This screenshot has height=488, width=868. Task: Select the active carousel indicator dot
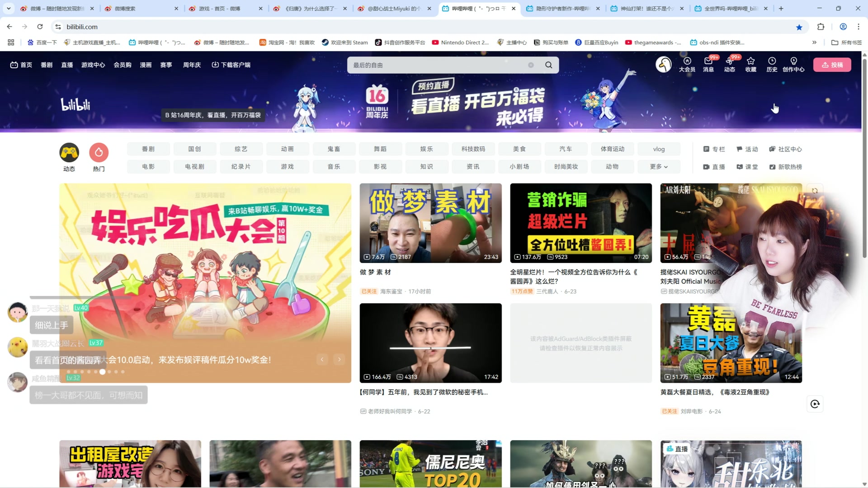click(103, 372)
